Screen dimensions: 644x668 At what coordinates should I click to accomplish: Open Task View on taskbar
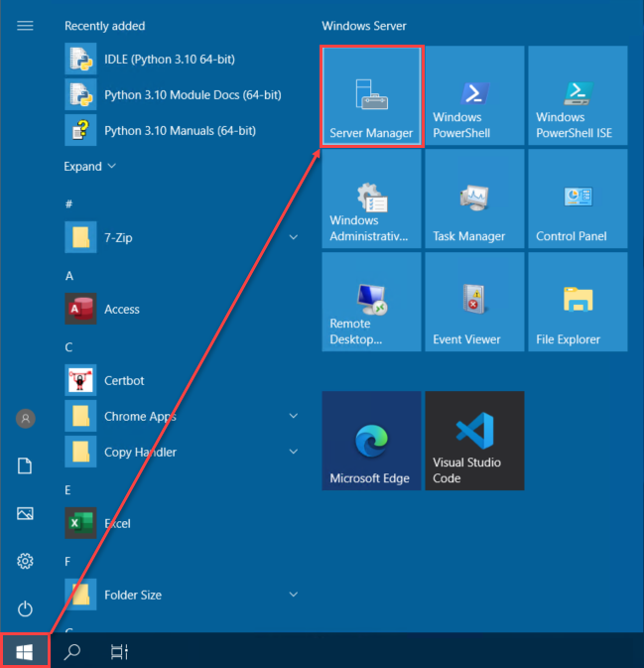coord(120,651)
